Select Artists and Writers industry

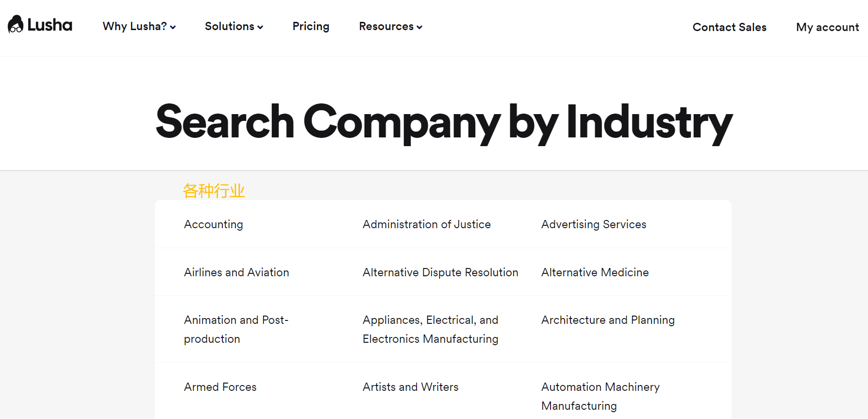410,387
